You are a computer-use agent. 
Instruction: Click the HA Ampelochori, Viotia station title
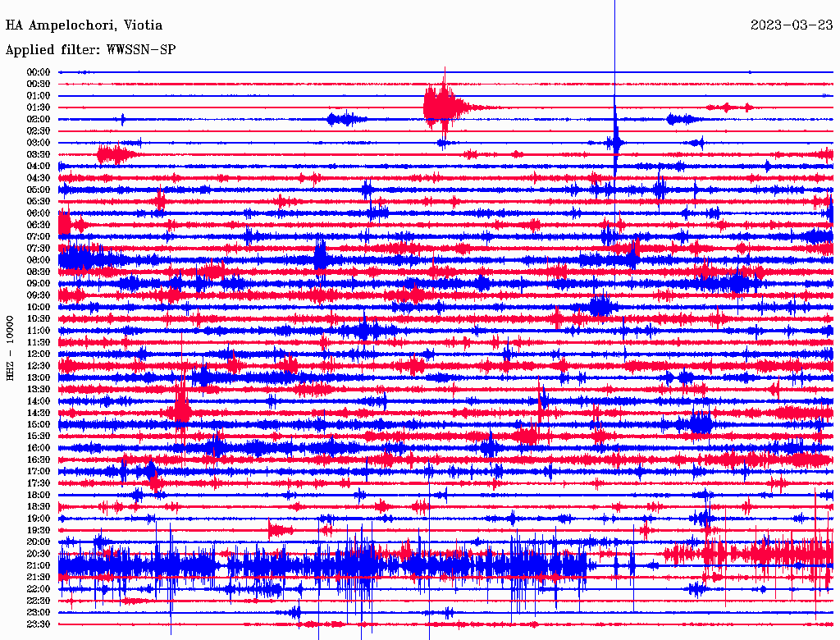84,25
